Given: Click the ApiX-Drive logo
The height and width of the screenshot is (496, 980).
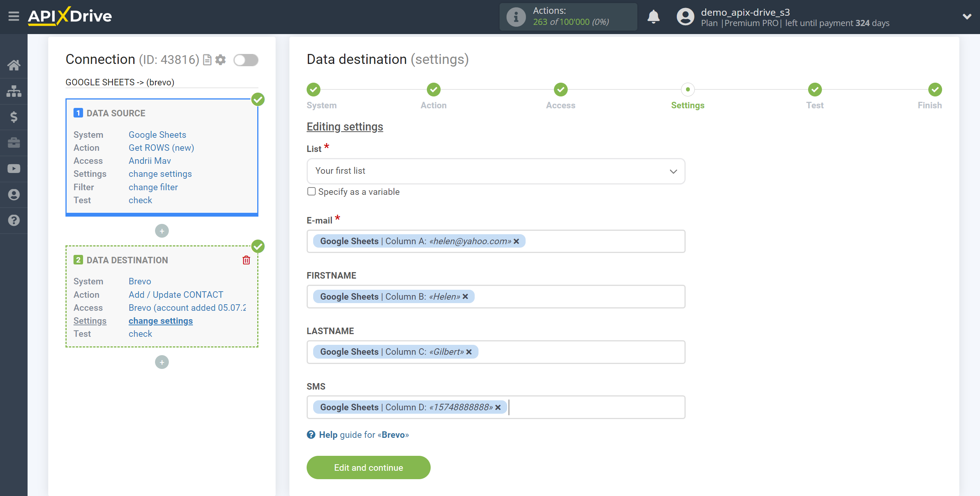Looking at the screenshot, I should (x=70, y=16).
